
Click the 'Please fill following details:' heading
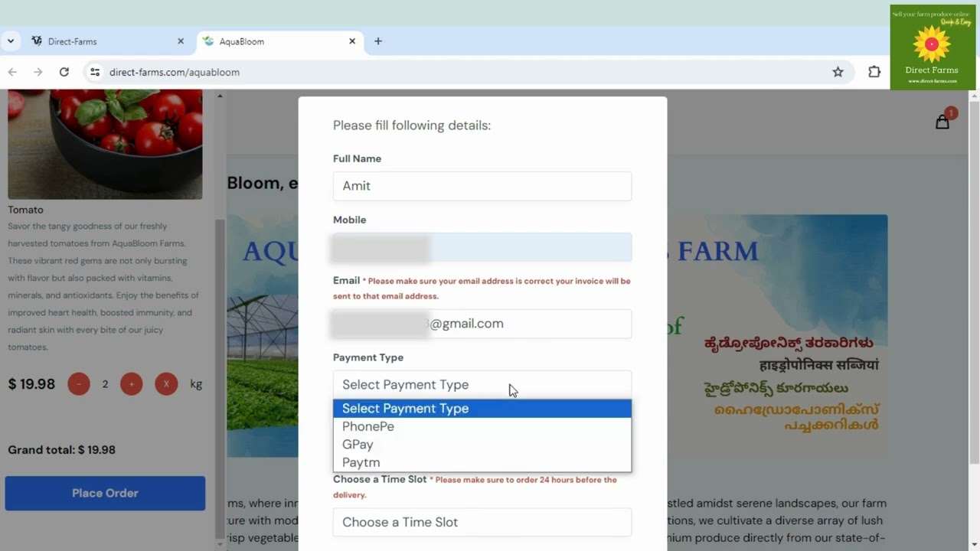(412, 126)
